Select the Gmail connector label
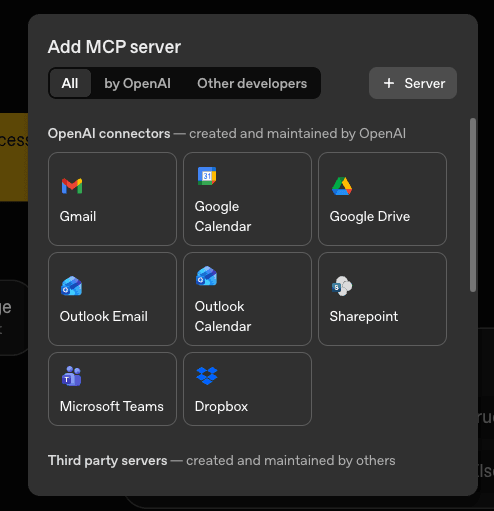The width and height of the screenshot is (494, 511). [78, 216]
